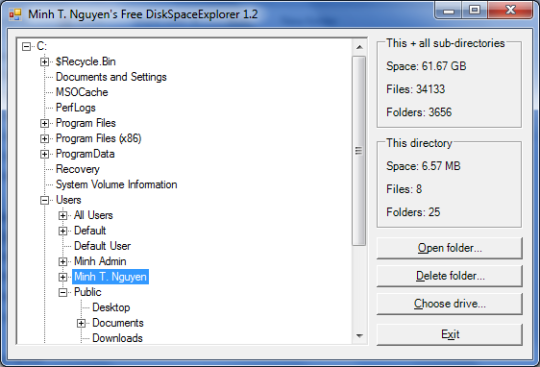
Task: Click the Delete folder... button
Action: 449,276
